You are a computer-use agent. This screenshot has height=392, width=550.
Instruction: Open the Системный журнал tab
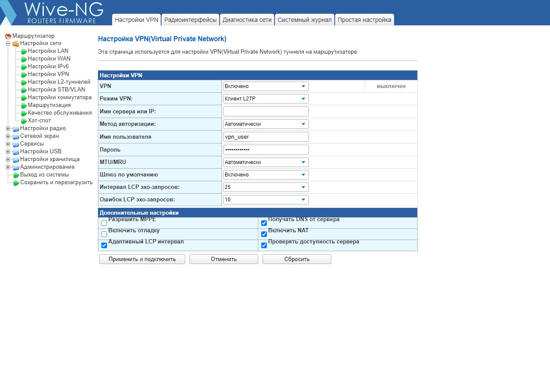[x=305, y=20]
